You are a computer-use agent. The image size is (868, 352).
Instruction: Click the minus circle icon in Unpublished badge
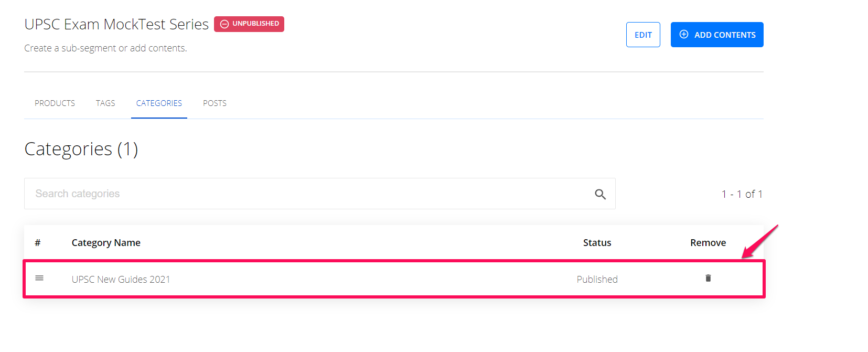coord(224,24)
